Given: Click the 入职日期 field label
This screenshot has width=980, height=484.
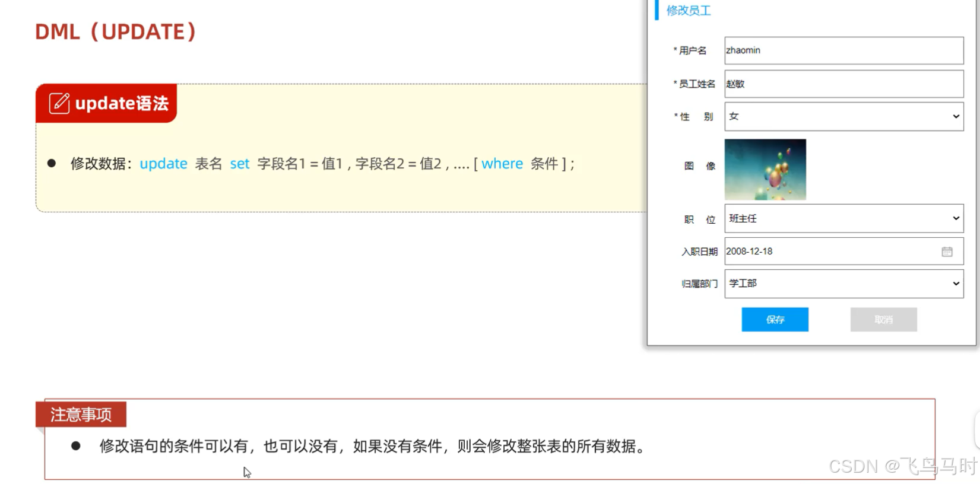Looking at the screenshot, I should 699,251.
